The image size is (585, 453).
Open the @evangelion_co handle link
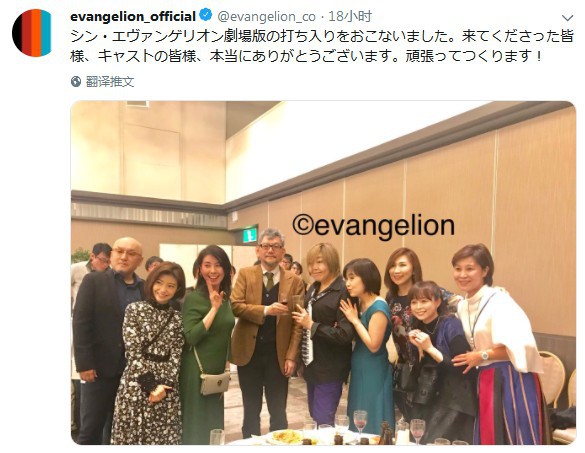click(x=266, y=16)
